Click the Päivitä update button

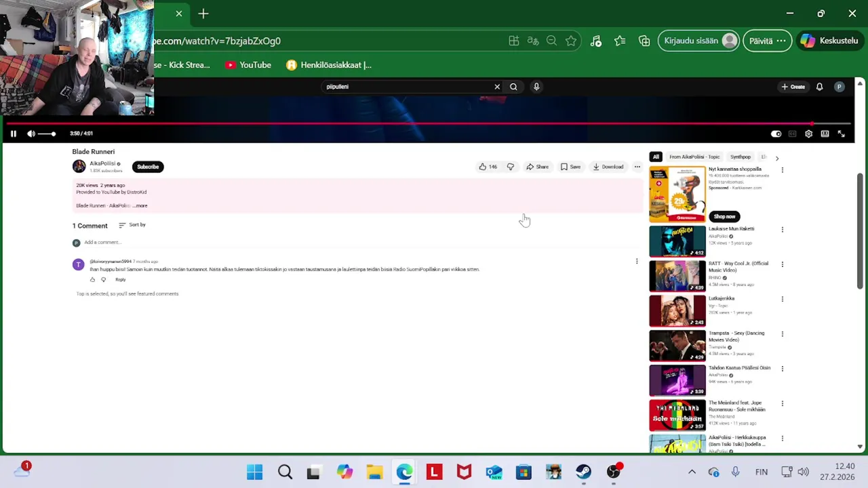[x=767, y=41]
